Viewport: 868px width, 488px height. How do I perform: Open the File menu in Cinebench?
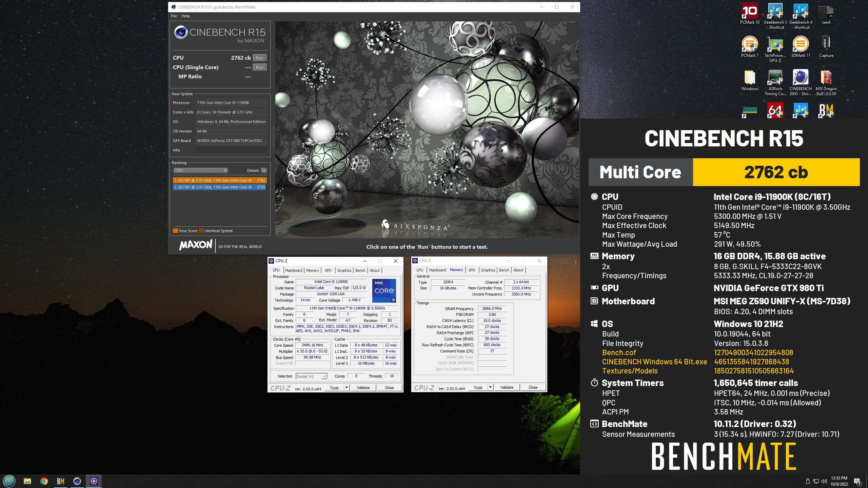pos(174,16)
